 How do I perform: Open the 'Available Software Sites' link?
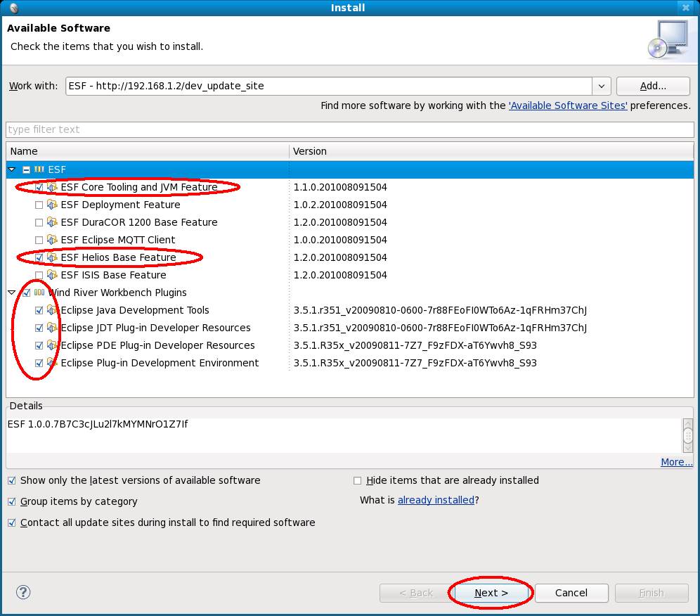[568, 105]
